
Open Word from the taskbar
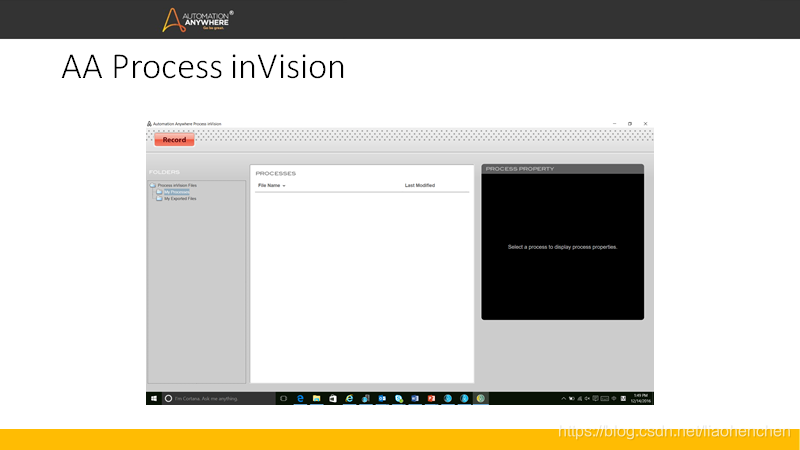point(415,398)
